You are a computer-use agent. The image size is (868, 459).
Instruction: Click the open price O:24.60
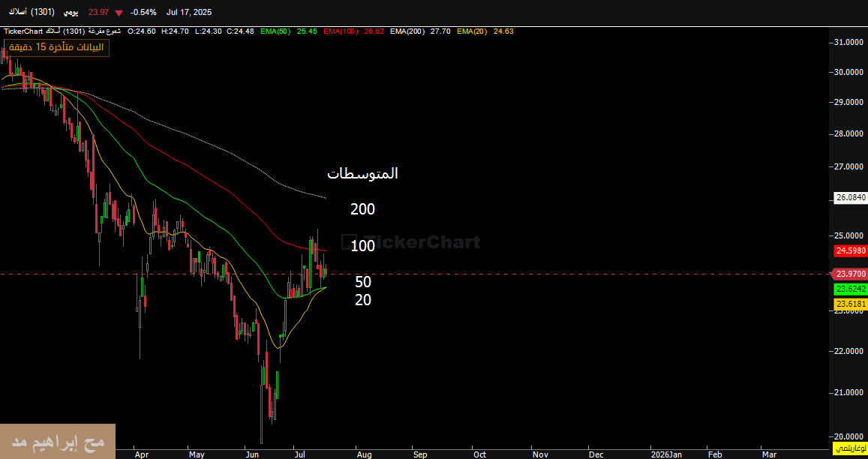click(141, 31)
